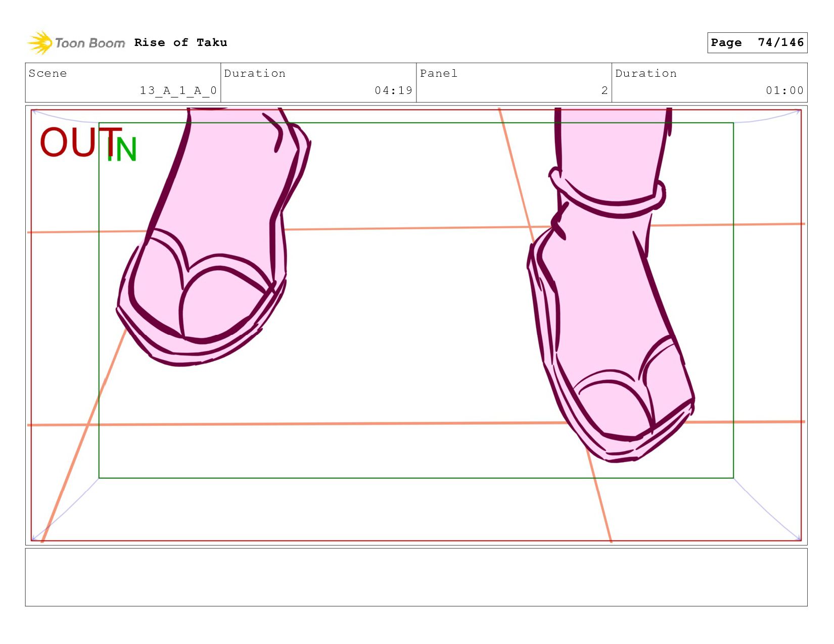
Task: Click the green 'IN' camera label
Action: point(122,149)
